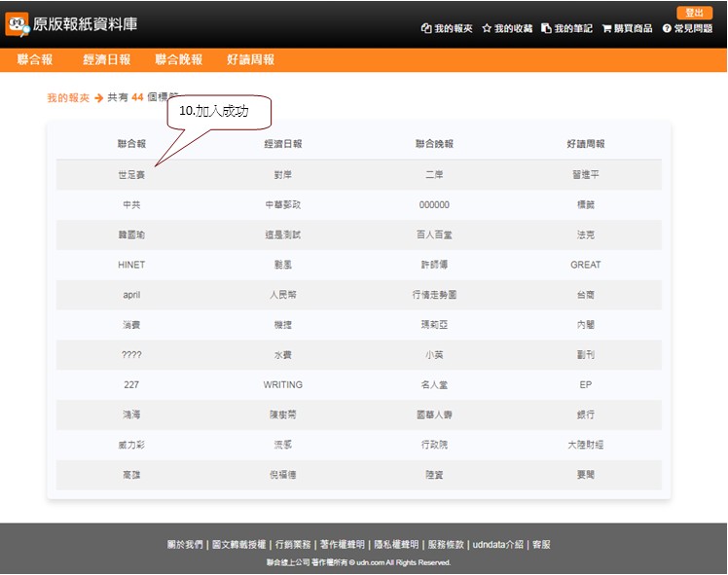Viewport: 728px width, 575px height.
Task: Click the 我的報夾 breadcrumb link
Action: pos(68,98)
